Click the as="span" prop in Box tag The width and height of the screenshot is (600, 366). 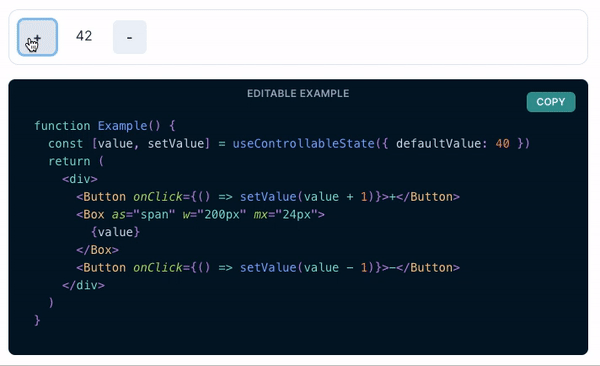pos(143,214)
